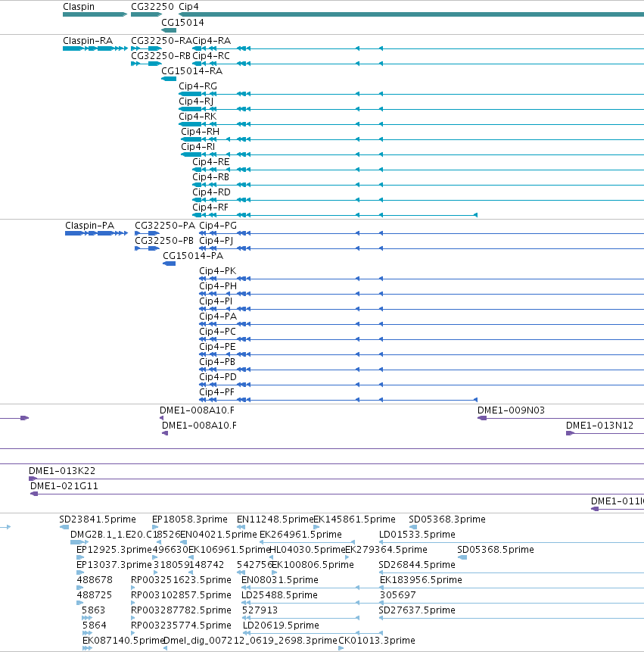Click the CG15014-RA transcript glyph

[x=169, y=79]
